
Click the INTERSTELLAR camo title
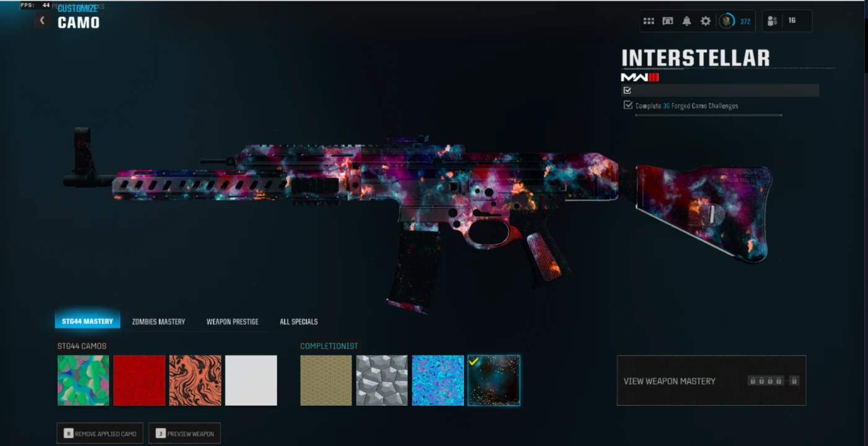coord(696,58)
